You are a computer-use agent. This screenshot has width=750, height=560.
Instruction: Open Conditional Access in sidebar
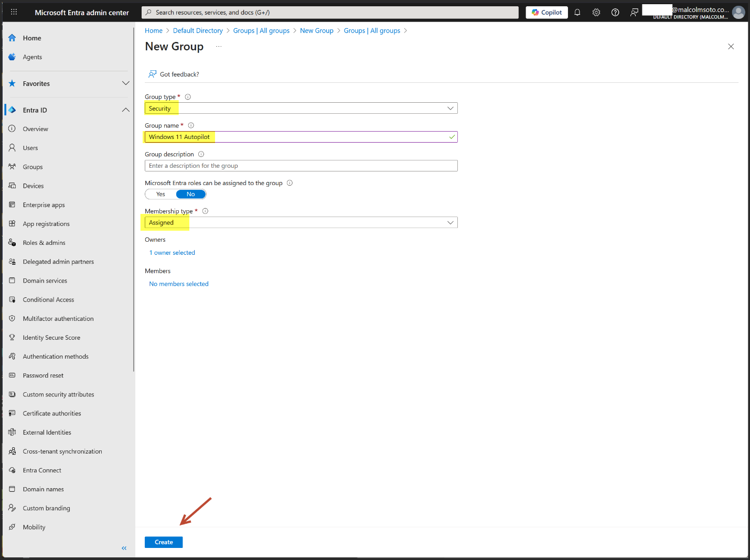pos(48,300)
